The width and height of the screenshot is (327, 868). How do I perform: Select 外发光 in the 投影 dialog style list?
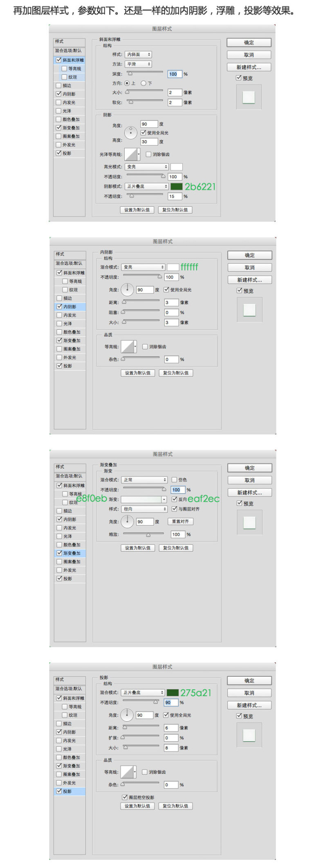pos(69,783)
